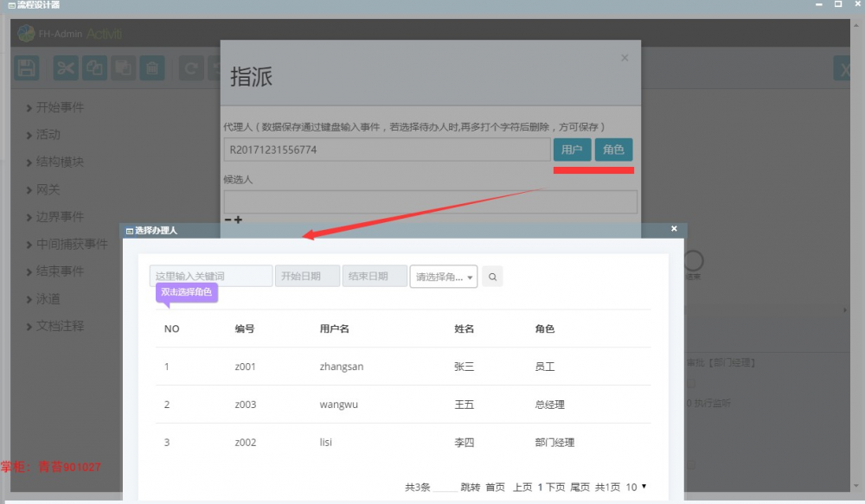Image resolution: width=865 pixels, height=504 pixels.
Task: Click the 开始日期 date field
Action: click(x=306, y=275)
